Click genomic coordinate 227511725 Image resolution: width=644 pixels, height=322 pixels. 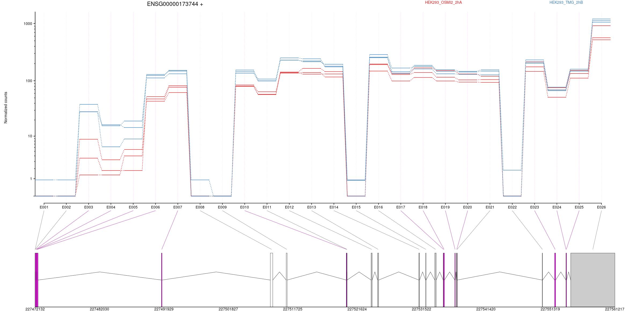(293, 309)
